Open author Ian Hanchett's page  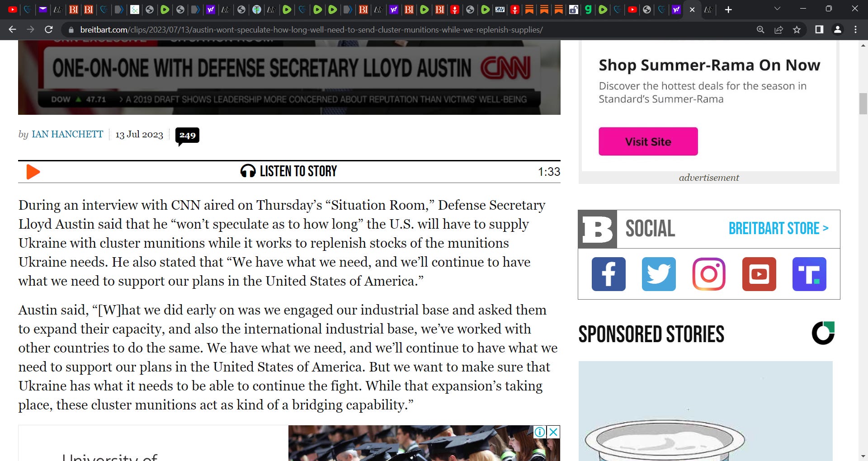[67, 134]
